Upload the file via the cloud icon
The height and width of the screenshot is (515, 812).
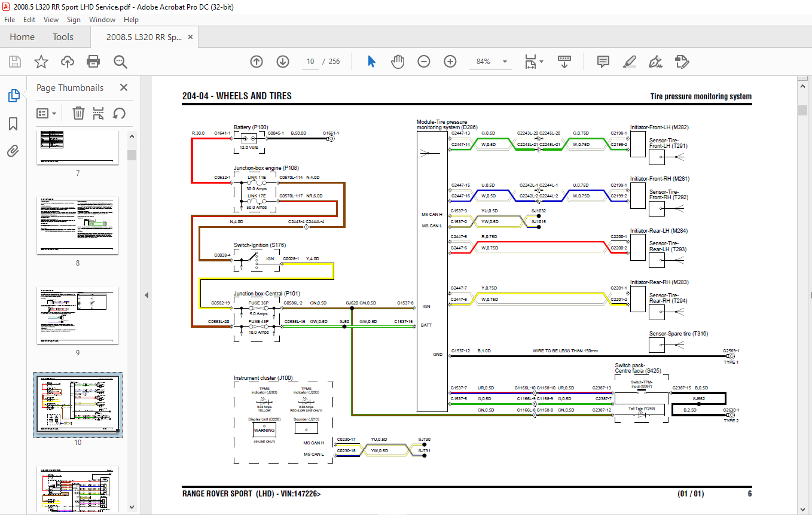pyautogui.click(x=67, y=62)
